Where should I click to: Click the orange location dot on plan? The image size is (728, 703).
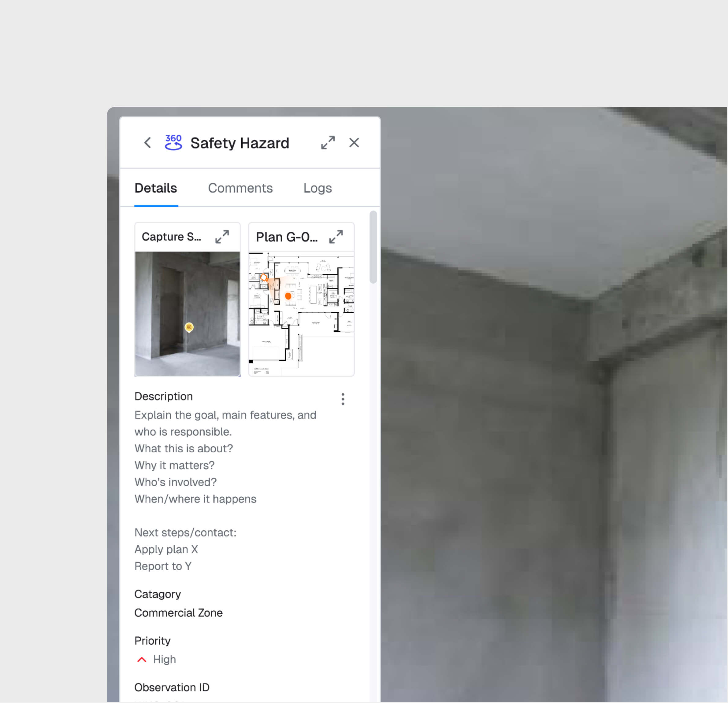[x=288, y=296]
